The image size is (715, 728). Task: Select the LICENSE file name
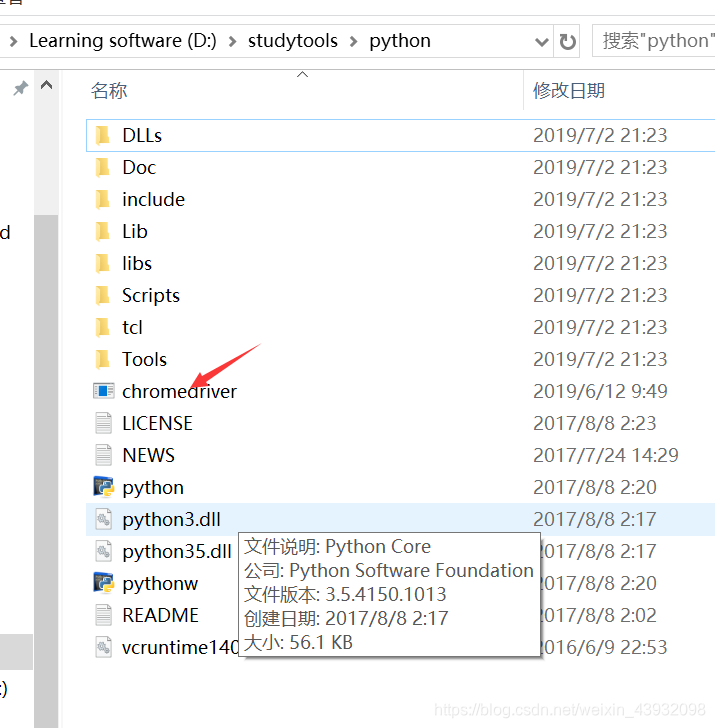coord(157,424)
